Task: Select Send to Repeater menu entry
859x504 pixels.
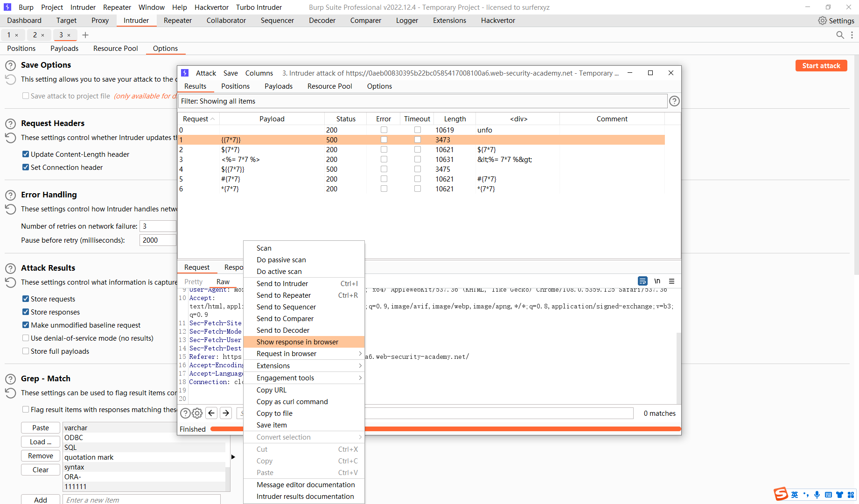Action: click(304, 295)
